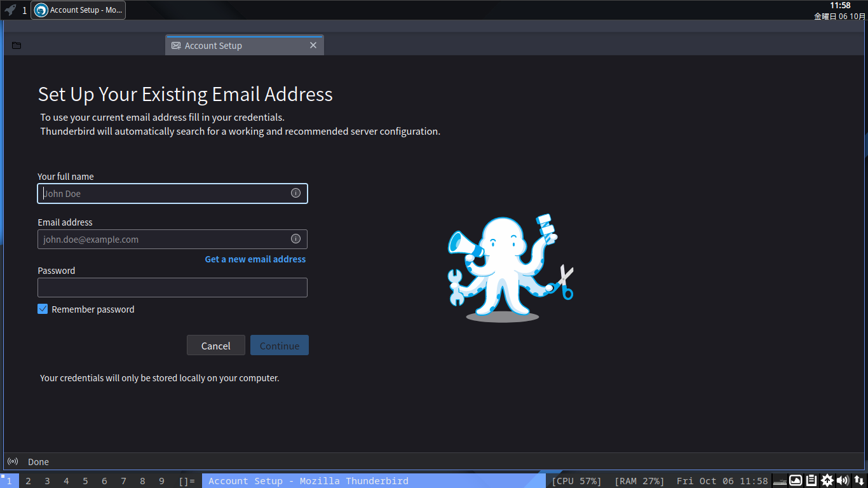
Task: Click the update notifier tray icon
Action: (x=827, y=481)
